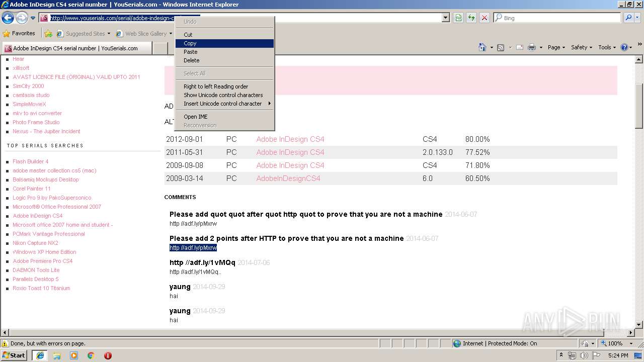Click the RSS feeds icon
The image size is (644, 362).
click(501, 47)
